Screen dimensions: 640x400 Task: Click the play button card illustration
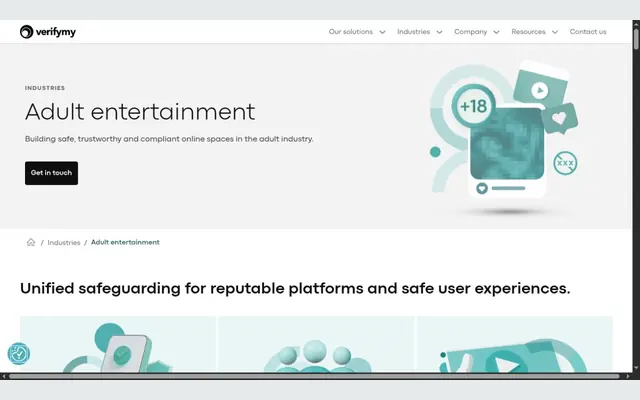tap(540, 89)
